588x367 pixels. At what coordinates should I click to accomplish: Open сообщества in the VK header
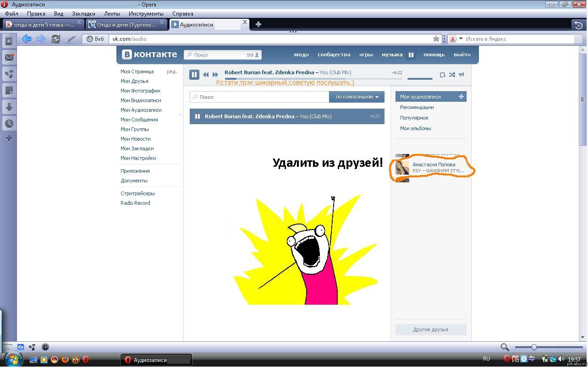coord(334,55)
